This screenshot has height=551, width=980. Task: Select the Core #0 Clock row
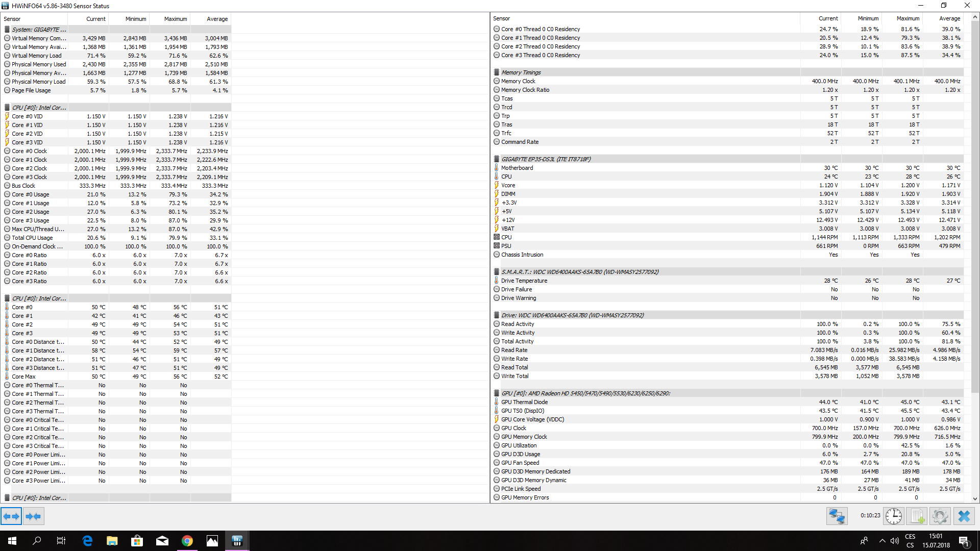point(29,151)
